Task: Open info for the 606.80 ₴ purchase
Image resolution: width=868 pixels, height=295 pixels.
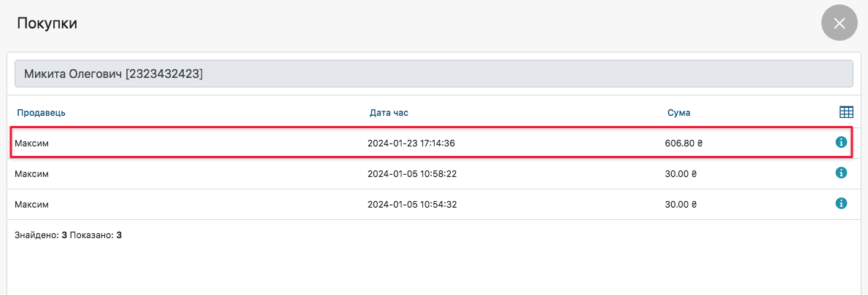Action: 840,143
